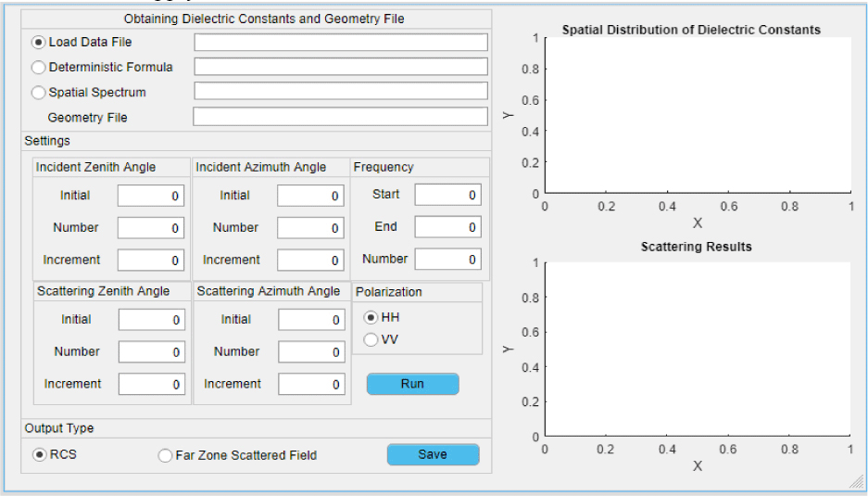Click the Frequency End input field

point(447,227)
